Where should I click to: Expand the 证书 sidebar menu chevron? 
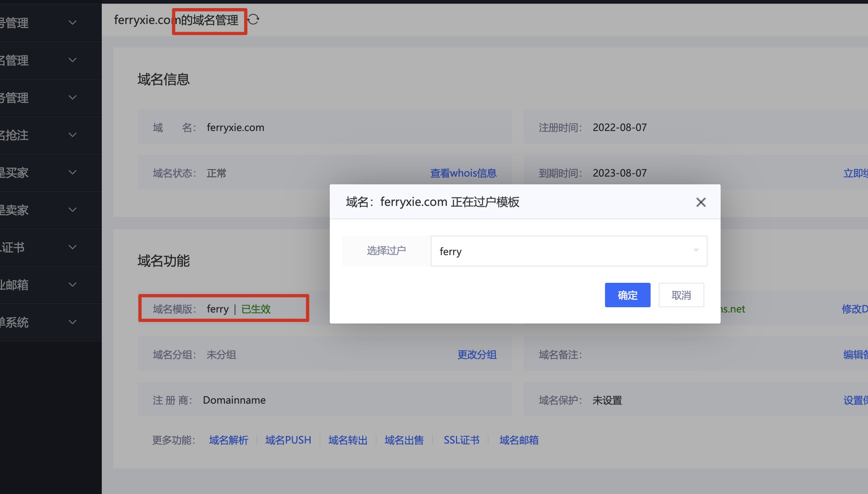pos(72,247)
